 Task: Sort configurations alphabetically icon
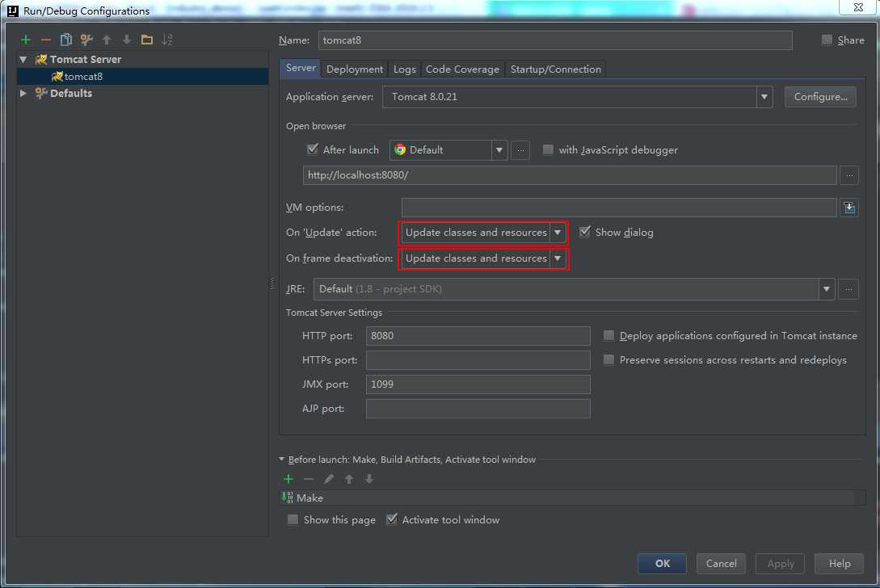167,40
